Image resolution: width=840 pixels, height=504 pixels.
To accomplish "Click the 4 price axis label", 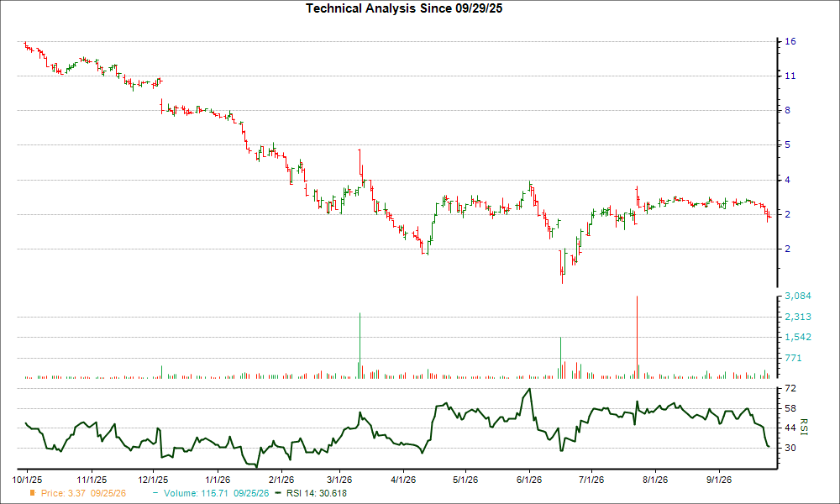I will pyautogui.click(x=788, y=180).
